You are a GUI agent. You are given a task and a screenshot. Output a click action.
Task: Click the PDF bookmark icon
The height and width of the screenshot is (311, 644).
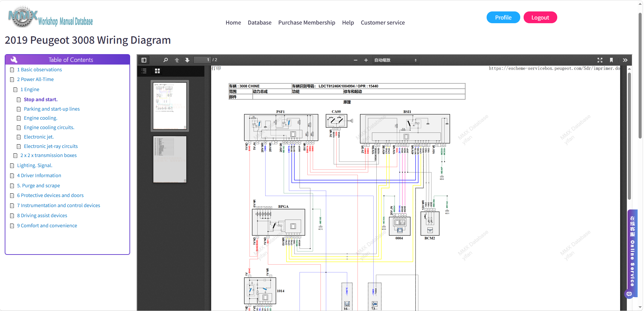coord(611,60)
